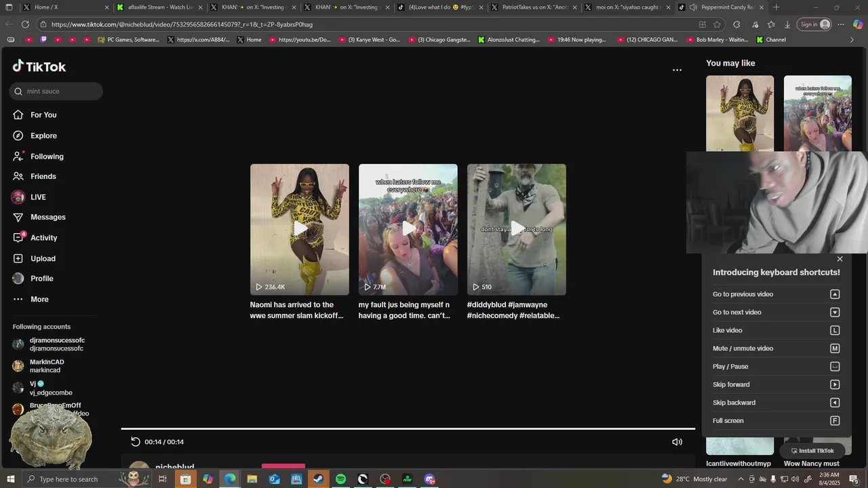Open File Explorer from the taskbar

pos(252,479)
